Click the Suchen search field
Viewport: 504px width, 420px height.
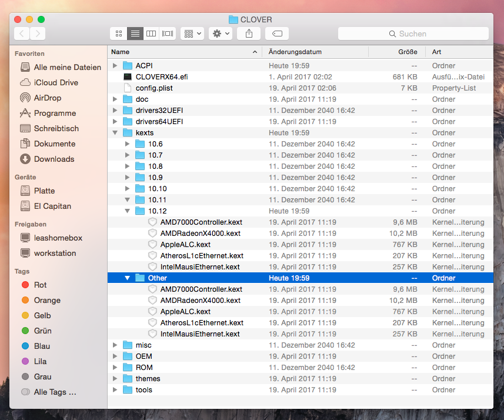pyautogui.click(x=413, y=34)
